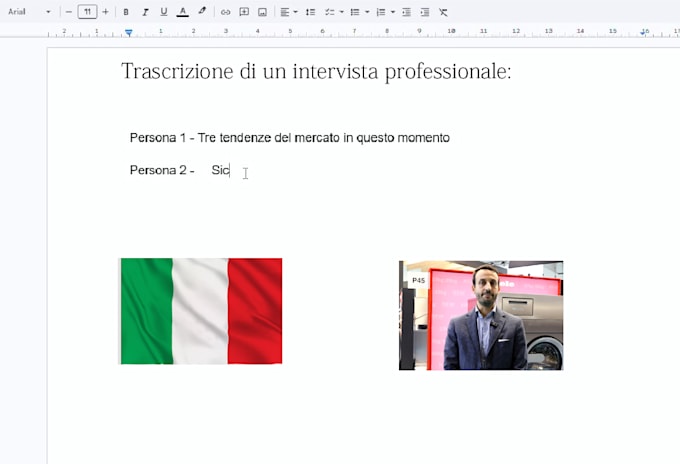Add a comment using the toolbar icon
This screenshot has width=680, height=464.
tap(244, 12)
